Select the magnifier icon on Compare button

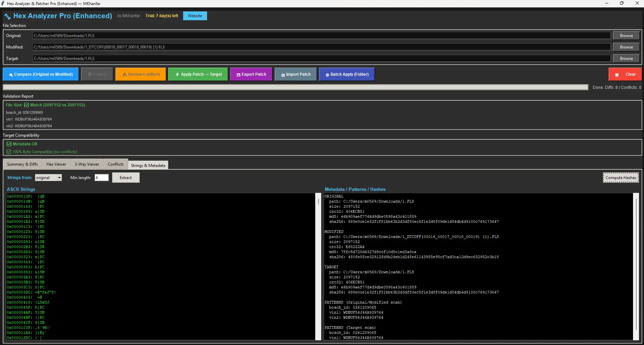[x=11, y=74]
